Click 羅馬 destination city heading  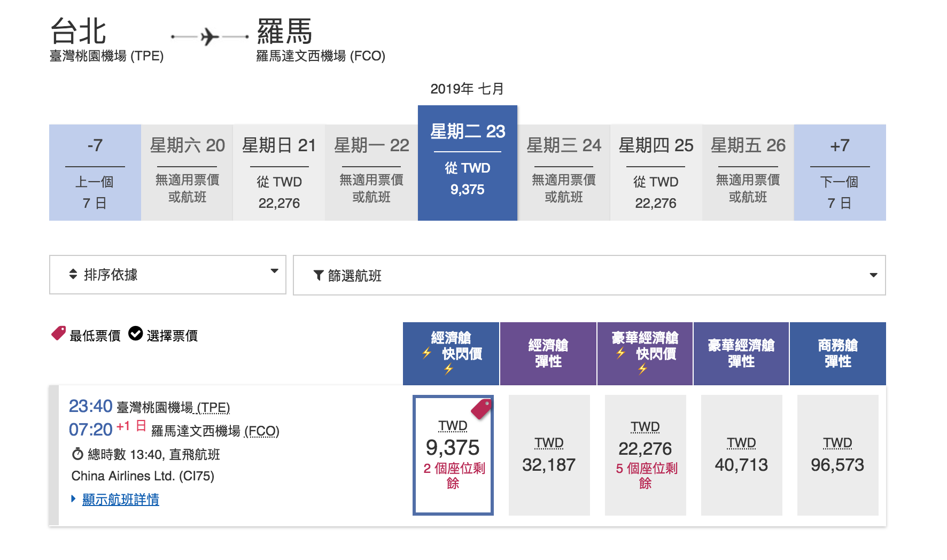pyautogui.click(x=284, y=31)
